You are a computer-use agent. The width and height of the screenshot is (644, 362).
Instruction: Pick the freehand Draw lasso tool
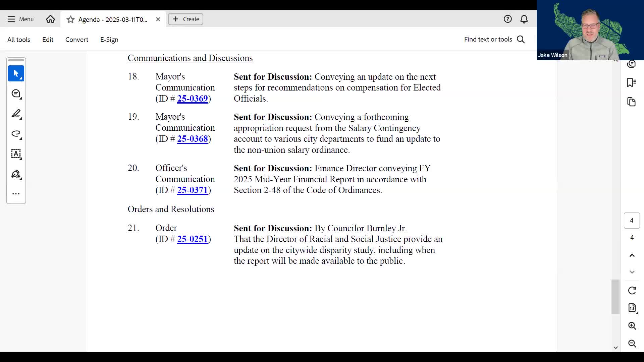tap(16, 134)
